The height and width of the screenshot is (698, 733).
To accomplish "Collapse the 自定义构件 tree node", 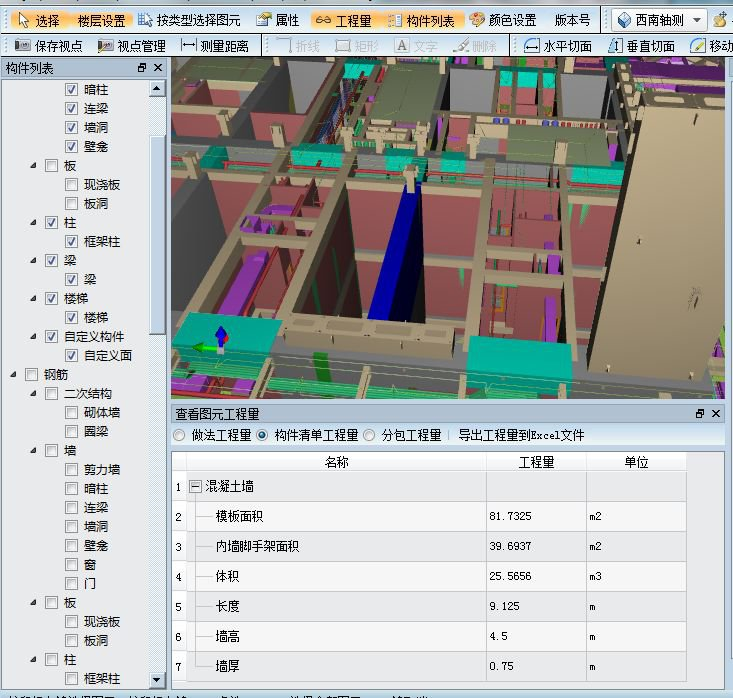I will (x=33, y=336).
